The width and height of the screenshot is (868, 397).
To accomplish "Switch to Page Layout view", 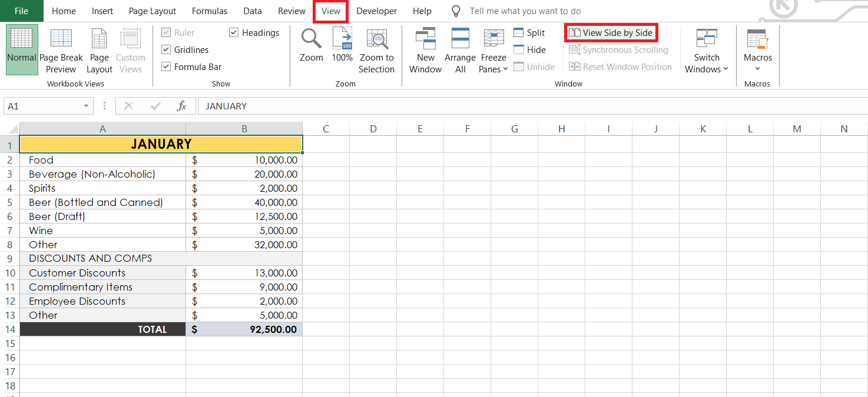I will [99, 49].
